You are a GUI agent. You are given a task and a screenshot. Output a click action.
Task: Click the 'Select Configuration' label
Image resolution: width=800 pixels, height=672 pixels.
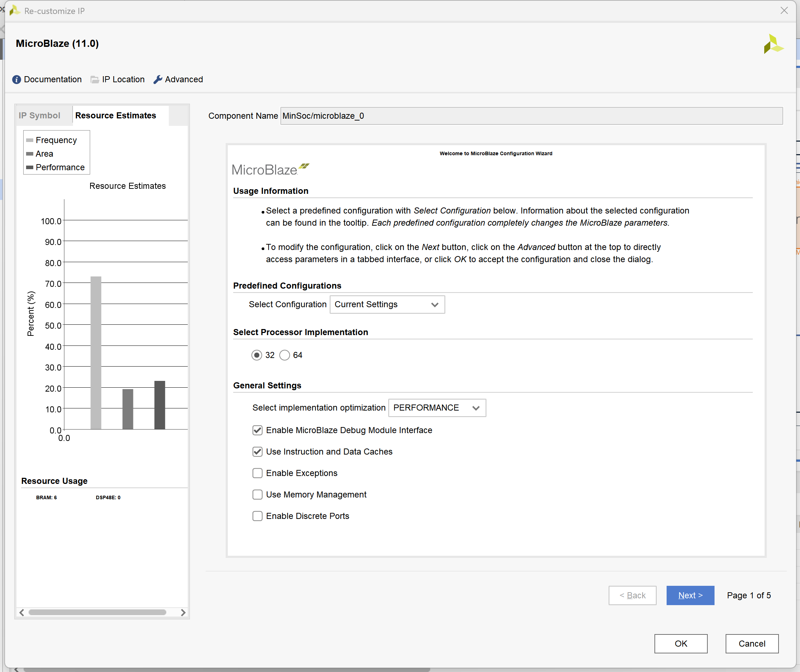coord(288,304)
